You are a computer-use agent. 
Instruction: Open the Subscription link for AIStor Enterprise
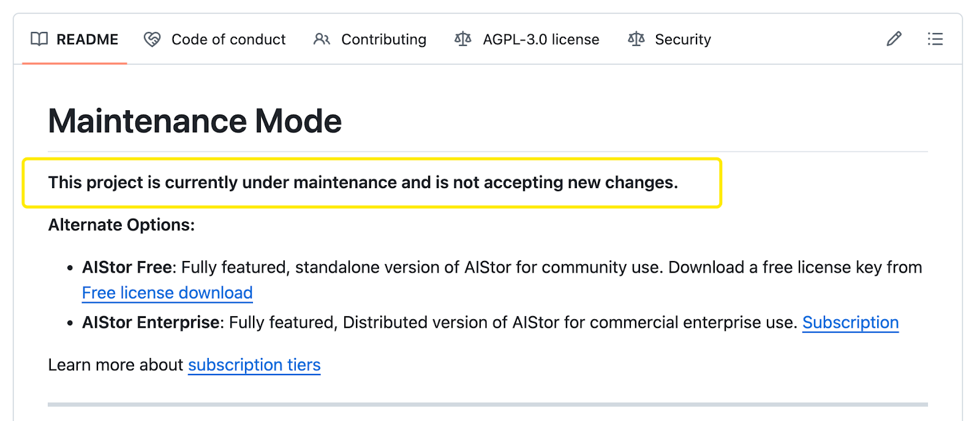850,322
